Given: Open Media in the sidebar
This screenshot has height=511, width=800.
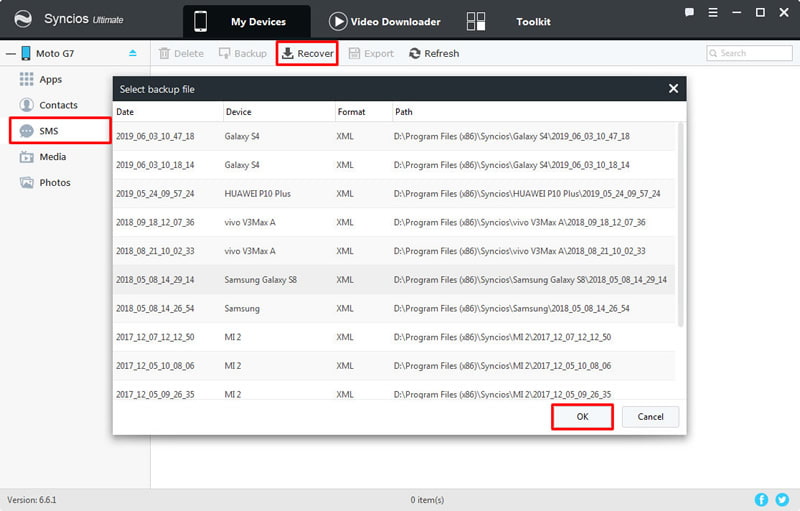Looking at the screenshot, I should [x=53, y=157].
